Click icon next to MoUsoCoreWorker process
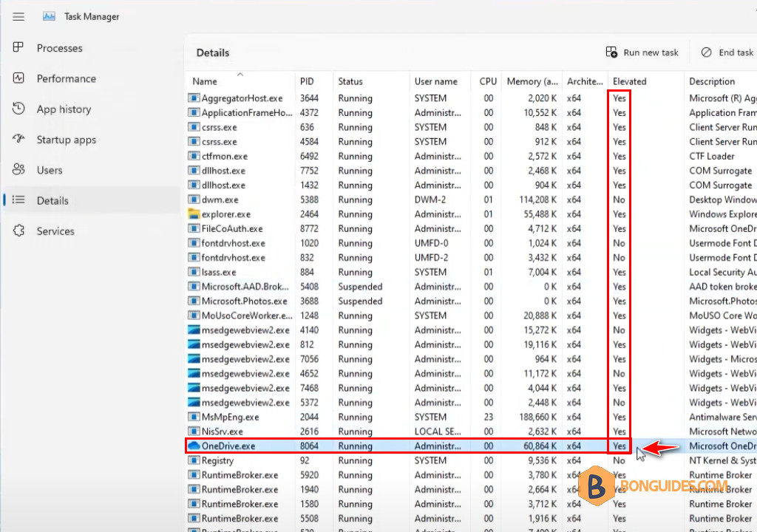The height and width of the screenshot is (532, 757). click(x=194, y=316)
